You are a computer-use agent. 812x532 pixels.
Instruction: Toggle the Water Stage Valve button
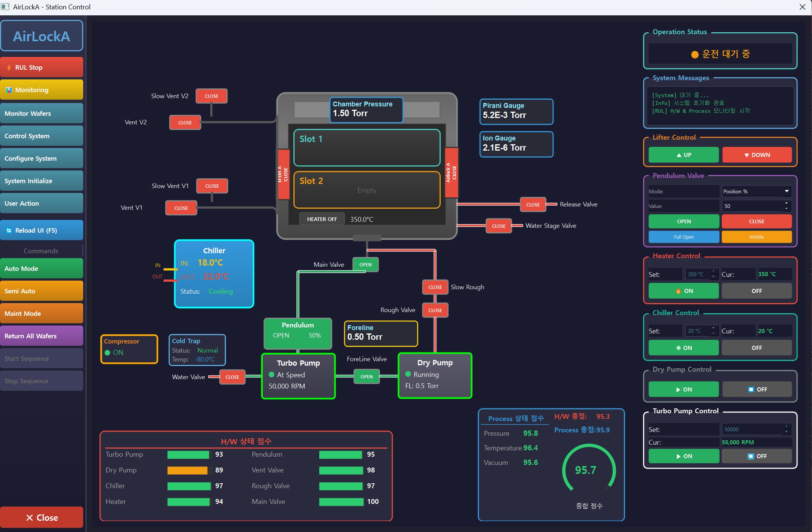tap(499, 226)
